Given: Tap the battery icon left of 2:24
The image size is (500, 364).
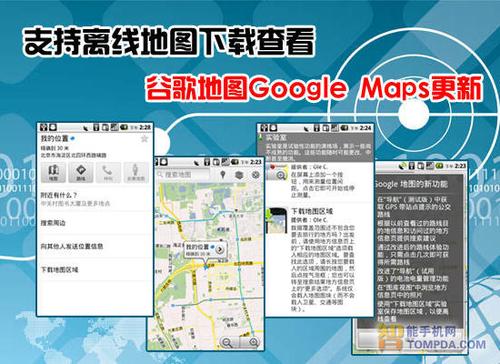Looking at the screenshot, I should point(345,128).
